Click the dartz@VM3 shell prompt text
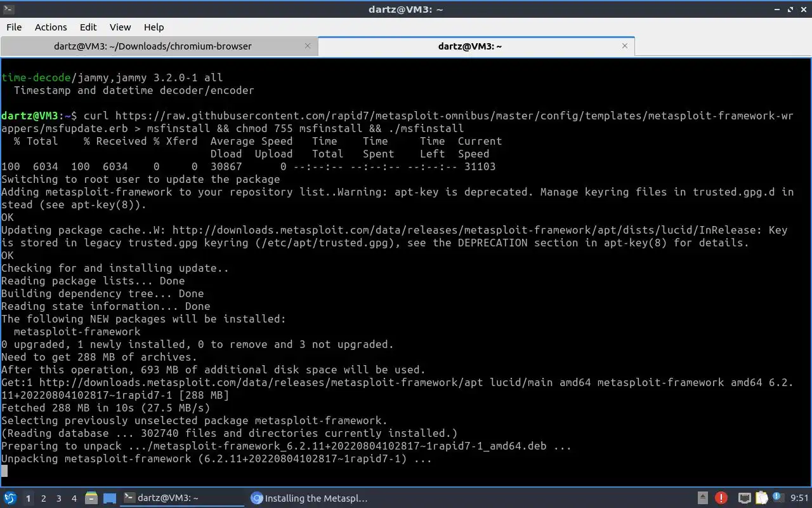The image size is (812, 508). pos(39,116)
